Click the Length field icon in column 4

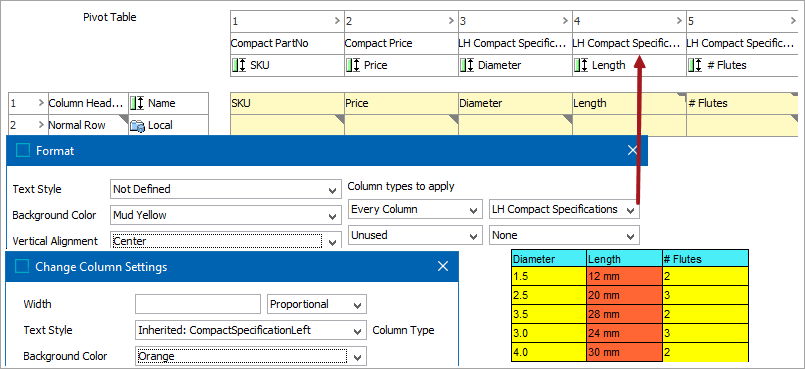click(x=581, y=65)
